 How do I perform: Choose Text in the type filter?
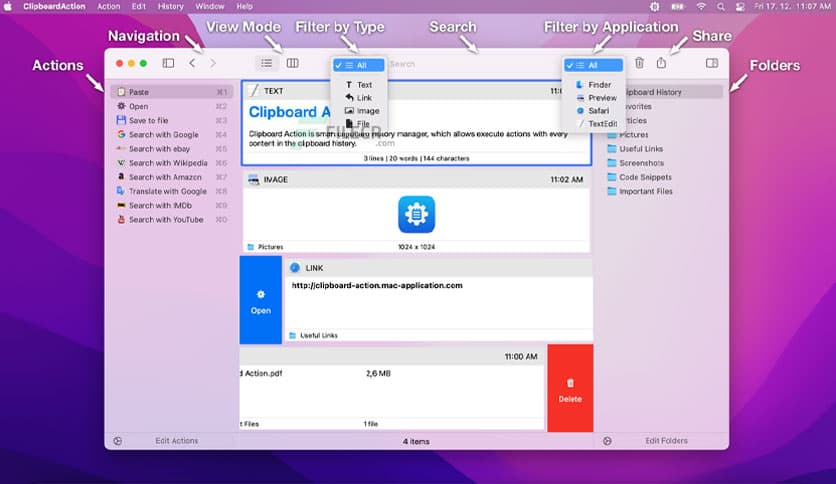pyautogui.click(x=358, y=85)
